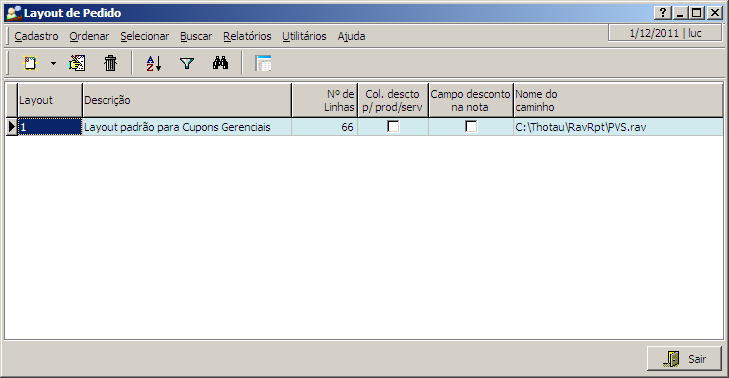Click the binoculars search icon
The height and width of the screenshot is (378, 729).
[x=220, y=63]
